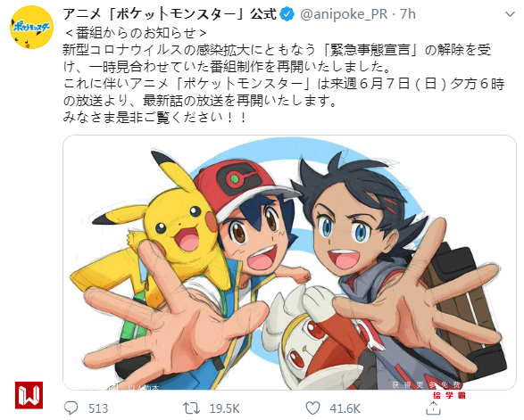The height and width of the screenshot is (420, 524).
Task: Click the blue verified badge
Action: 287,14
